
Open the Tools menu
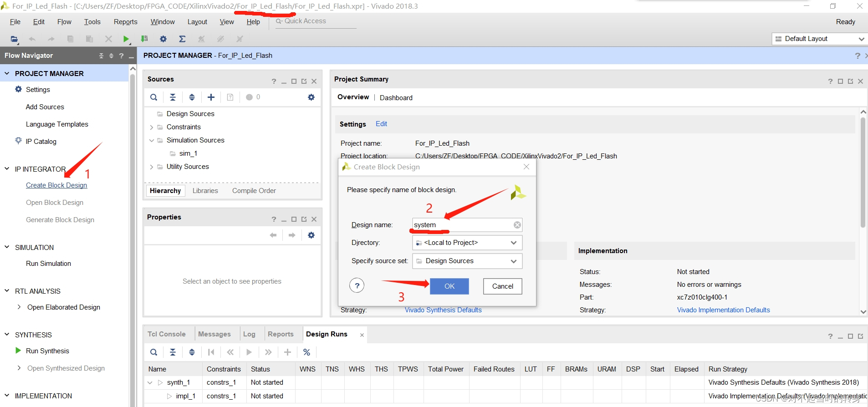(92, 22)
